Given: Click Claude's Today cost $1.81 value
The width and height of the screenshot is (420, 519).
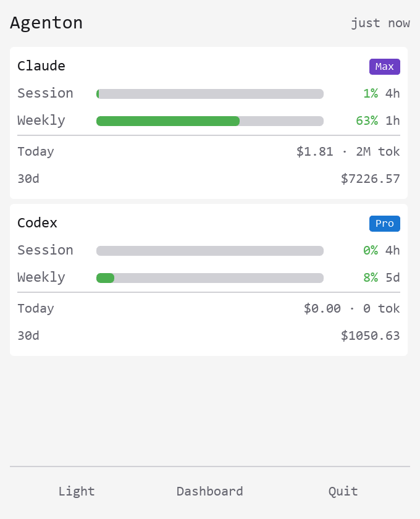Looking at the screenshot, I should pos(315,152).
